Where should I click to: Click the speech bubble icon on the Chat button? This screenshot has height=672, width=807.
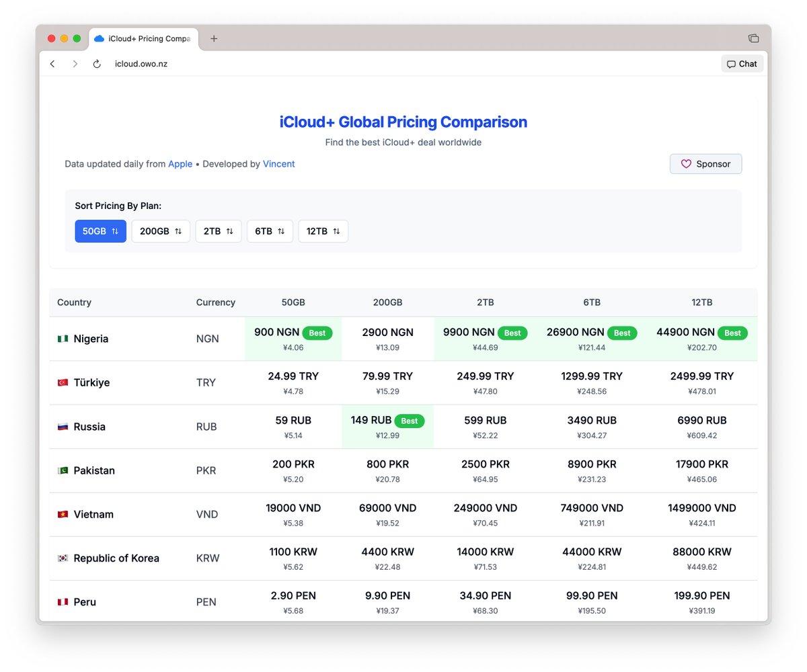[x=731, y=64]
